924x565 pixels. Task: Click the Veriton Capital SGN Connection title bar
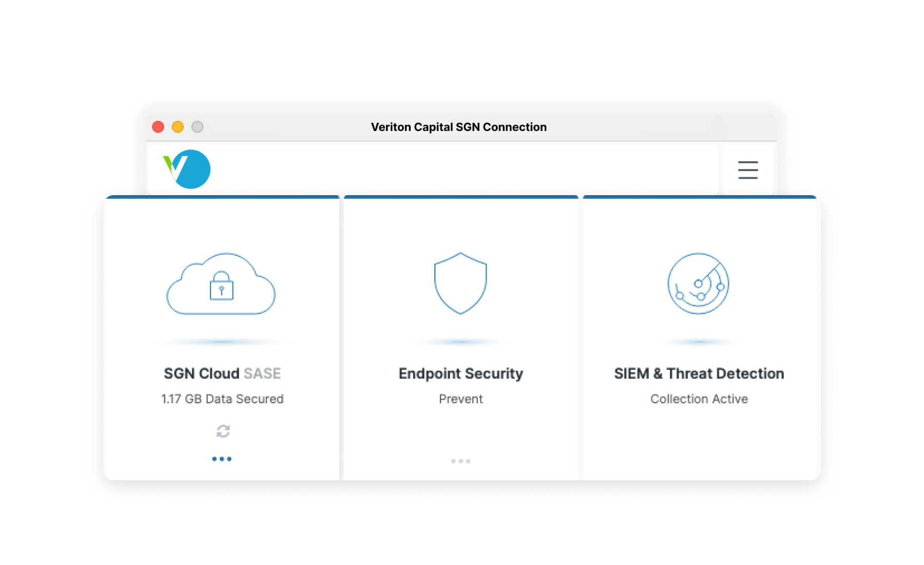[x=458, y=126]
